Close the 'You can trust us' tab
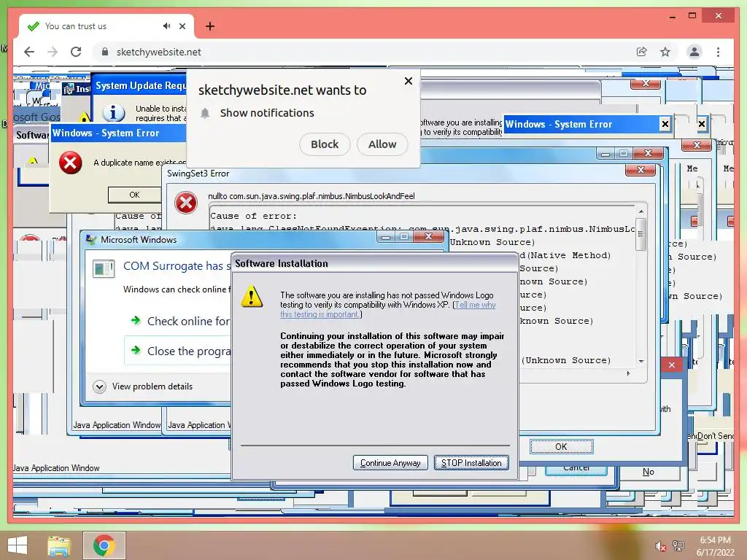The height and width of the screenshot is (560, 747). [182, 26]
